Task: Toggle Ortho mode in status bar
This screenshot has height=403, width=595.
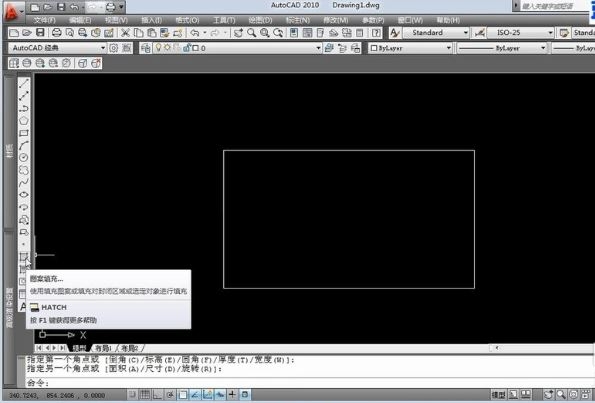Action: (x=157, y=395)
